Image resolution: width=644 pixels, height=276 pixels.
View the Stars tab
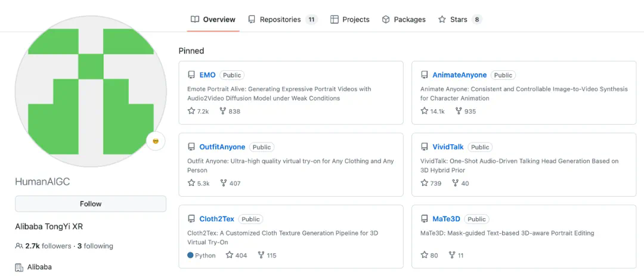(x=459, y=20)
